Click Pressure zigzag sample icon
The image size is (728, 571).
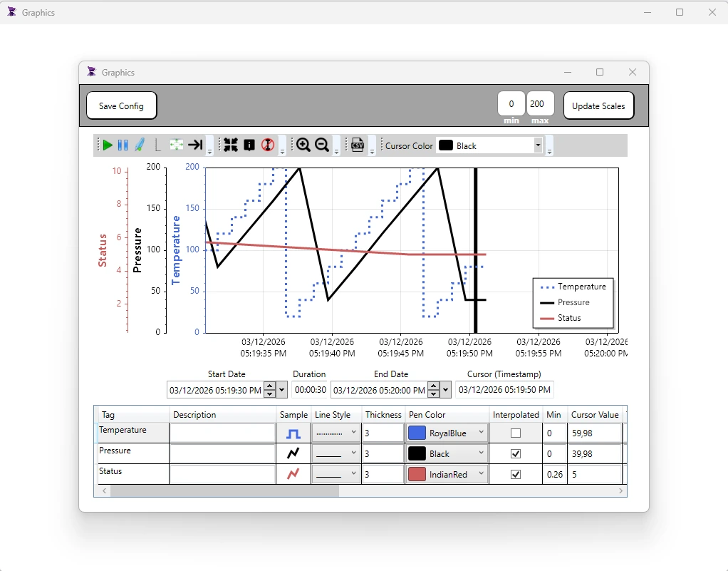293,453
